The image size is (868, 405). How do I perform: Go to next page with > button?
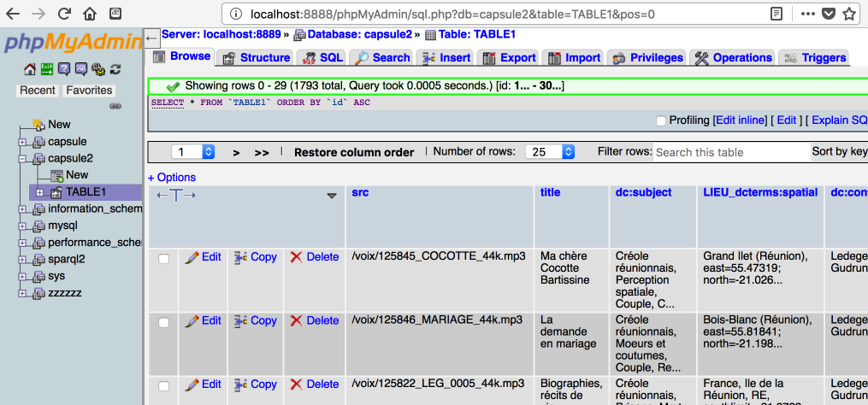236,153
